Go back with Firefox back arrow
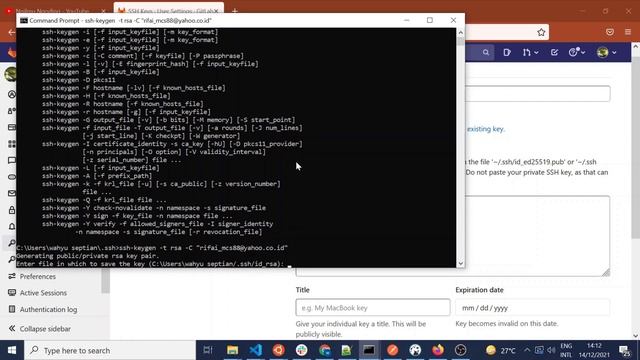640x360 pixels. coord(11,32)
